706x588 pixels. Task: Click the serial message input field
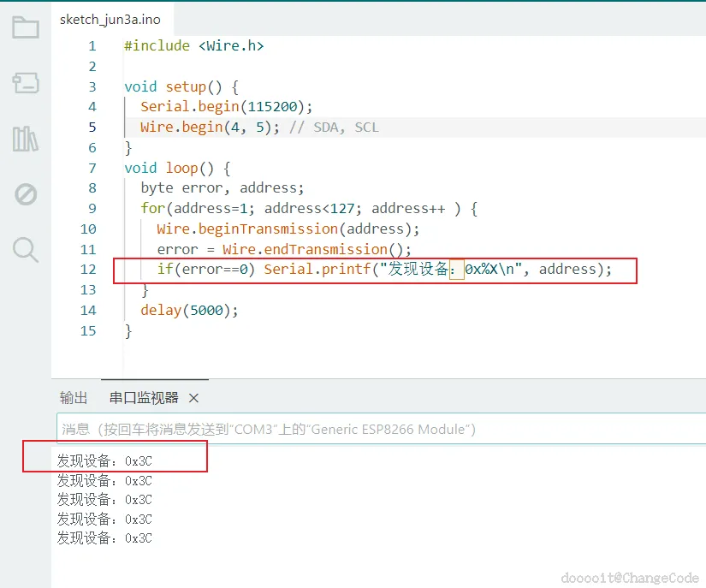click(x=381, y=429)
